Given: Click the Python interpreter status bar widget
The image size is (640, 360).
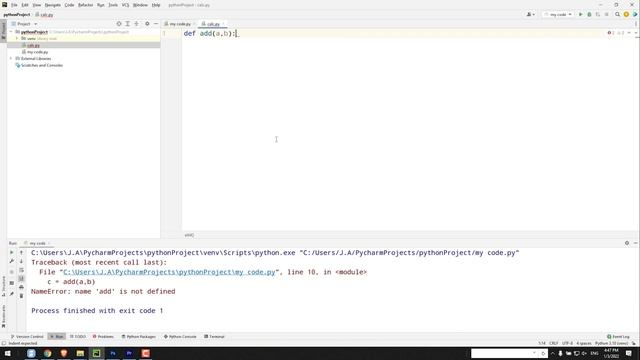Looking at the screenshot, I should pyautogui.click(x=611, y=343).
